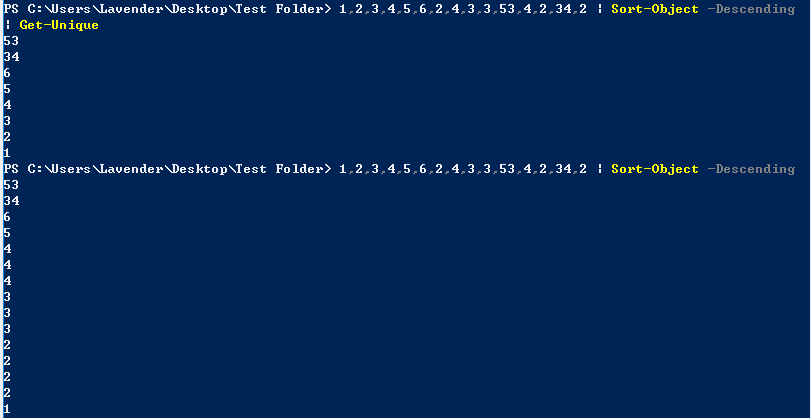
Task: Click Sort-Object in the second command
Action: (654, 169)
